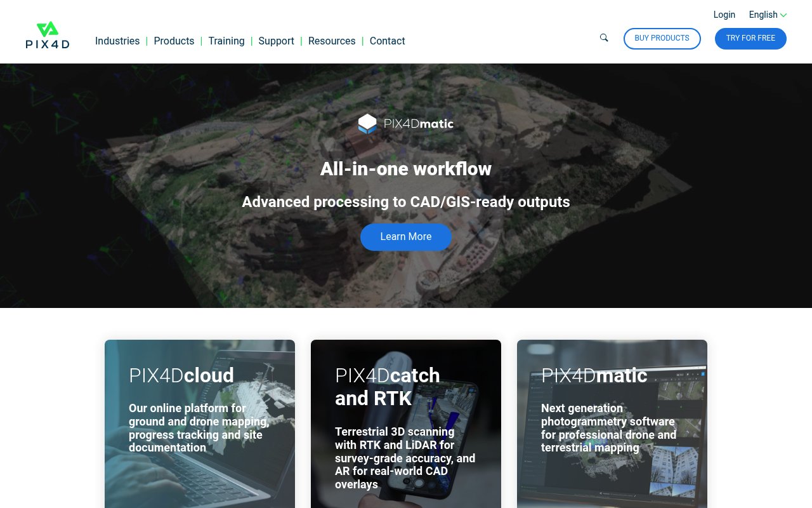
Task: Expand the English language dropdown
Action: tap(768, 15)
